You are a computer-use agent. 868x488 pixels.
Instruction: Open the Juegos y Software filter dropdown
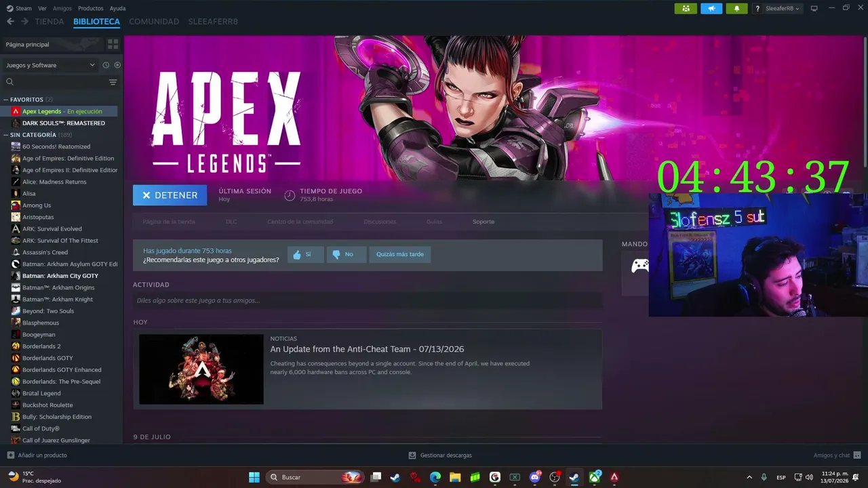coord(51,65)
